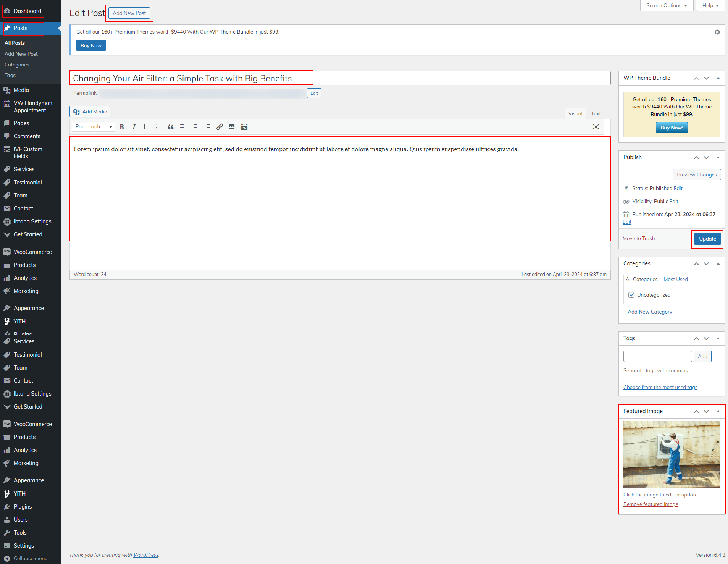The image size is (728, 564).
Task: Click the featured image thumbnail
Action: [672, 454]
